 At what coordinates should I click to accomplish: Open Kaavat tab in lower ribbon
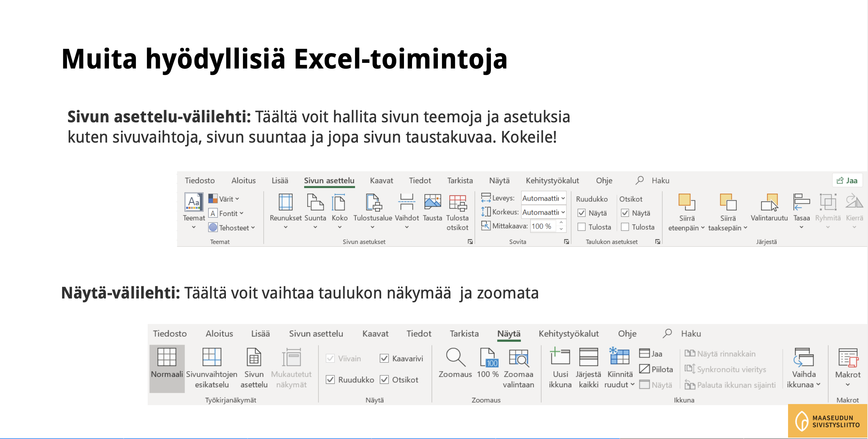[375, 333]
